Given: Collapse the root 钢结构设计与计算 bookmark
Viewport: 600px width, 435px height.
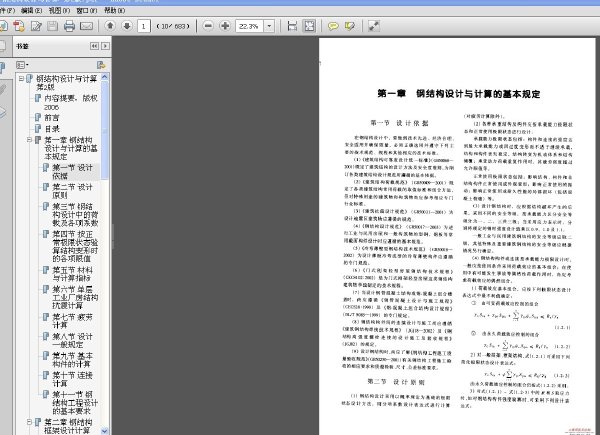Looking at the screenshot, I should 21,79.
